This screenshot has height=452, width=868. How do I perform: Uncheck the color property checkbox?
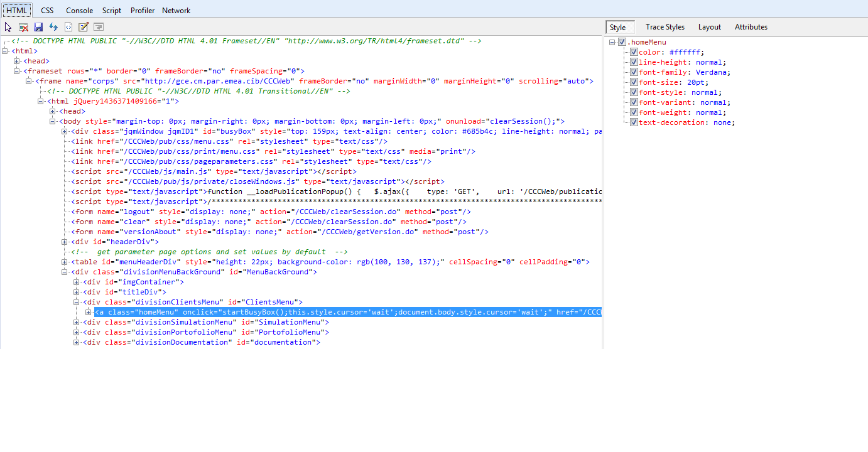634,52
